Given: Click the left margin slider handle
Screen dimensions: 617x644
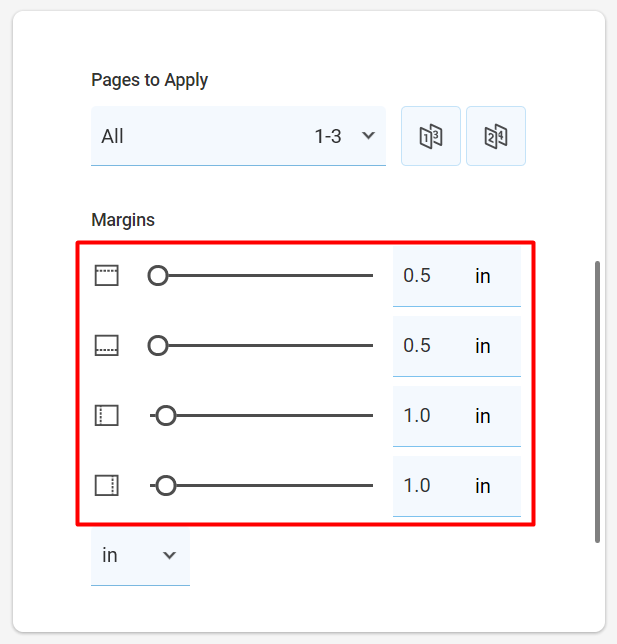Looking at the screenshot, I should pyautogui.click(x=166, y=416).
